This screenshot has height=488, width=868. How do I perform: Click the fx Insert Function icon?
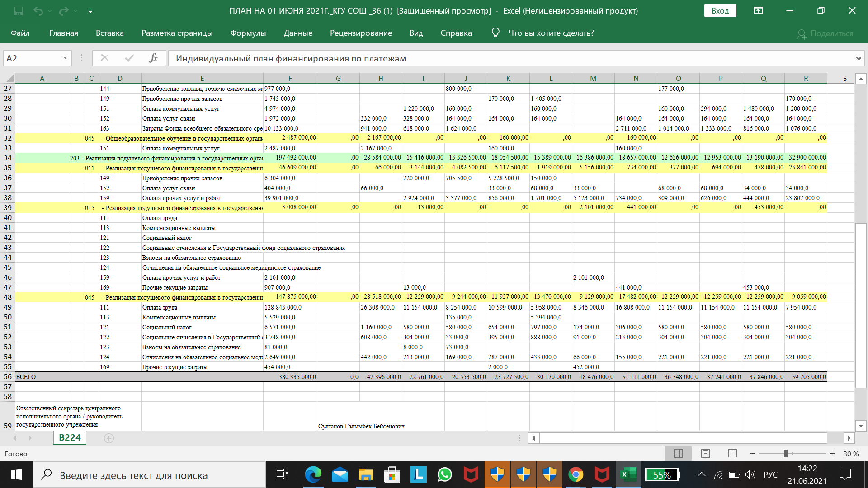click(x=154, y=58)
